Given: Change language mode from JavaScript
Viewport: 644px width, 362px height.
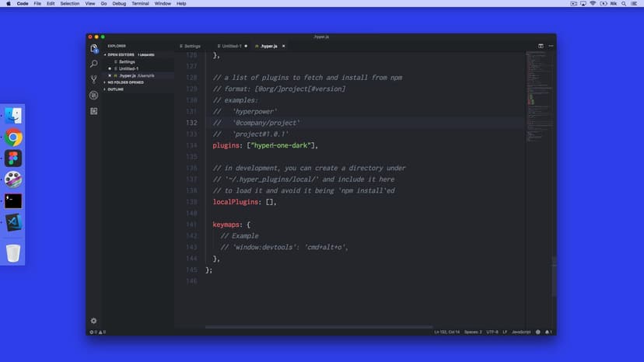Looking at the screenshot, I should pyautogui.click(x=520, y=332).
